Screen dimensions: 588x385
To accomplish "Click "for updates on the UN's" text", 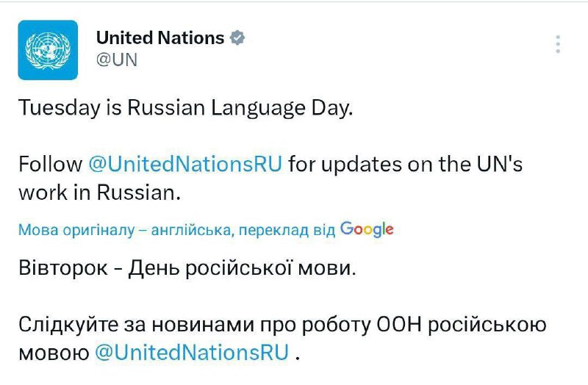I will pos(406,163).
